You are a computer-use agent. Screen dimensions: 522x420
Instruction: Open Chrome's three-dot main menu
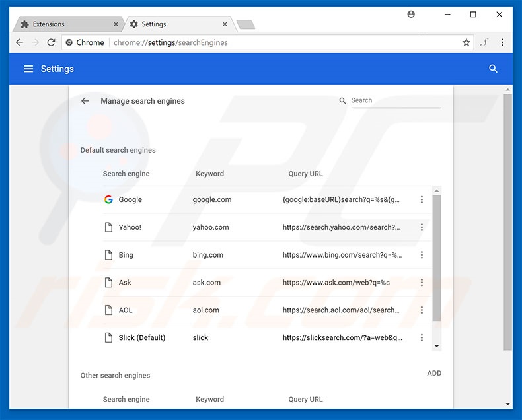[x=502, y=42]
